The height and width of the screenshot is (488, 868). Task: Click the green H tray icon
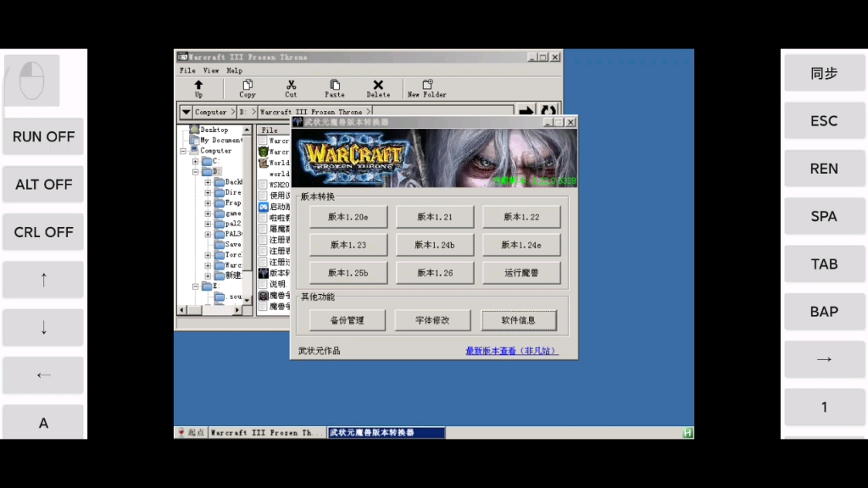(687, 433)
